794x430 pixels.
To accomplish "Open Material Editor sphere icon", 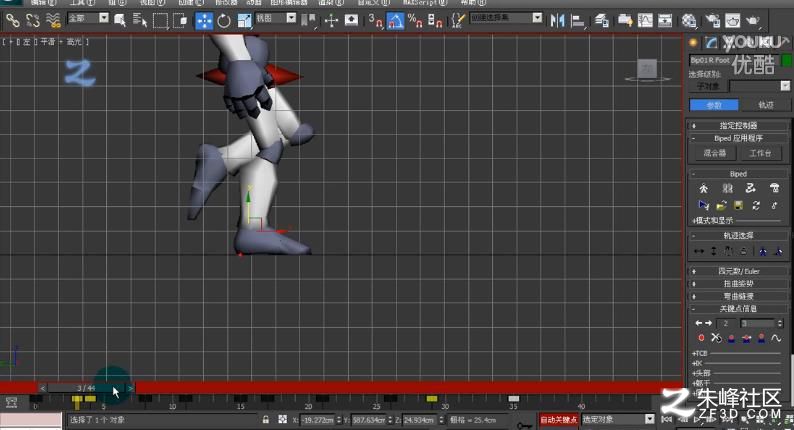I will coord(689,21).
